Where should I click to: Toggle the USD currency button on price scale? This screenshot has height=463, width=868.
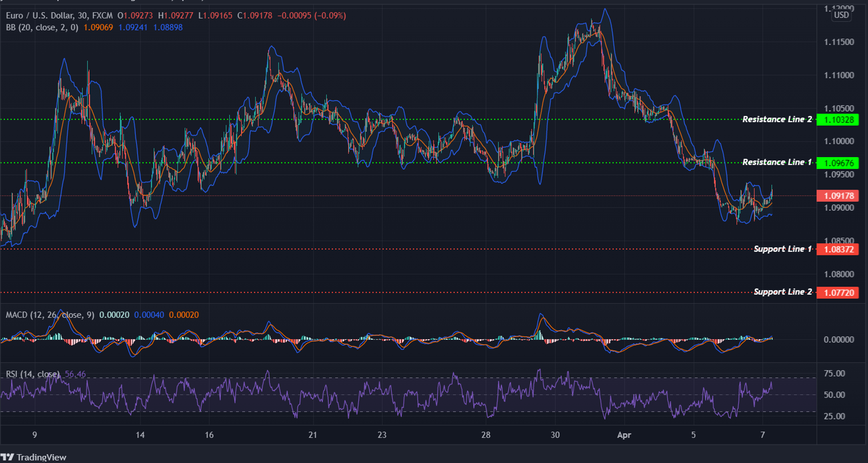click(x=841, y=15)
